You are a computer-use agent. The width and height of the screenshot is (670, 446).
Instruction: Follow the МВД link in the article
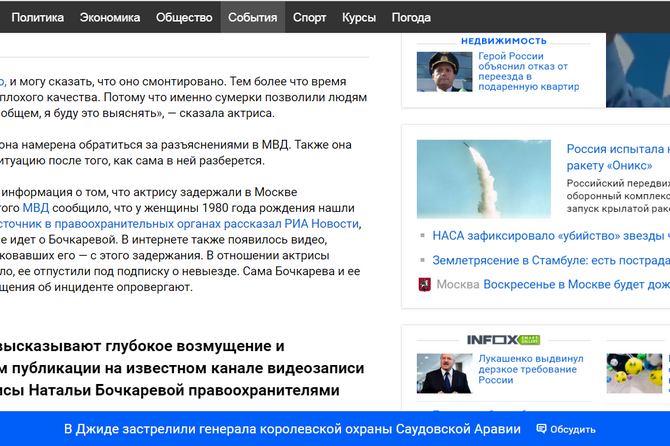pyautogui.click(x=35, y=208)
